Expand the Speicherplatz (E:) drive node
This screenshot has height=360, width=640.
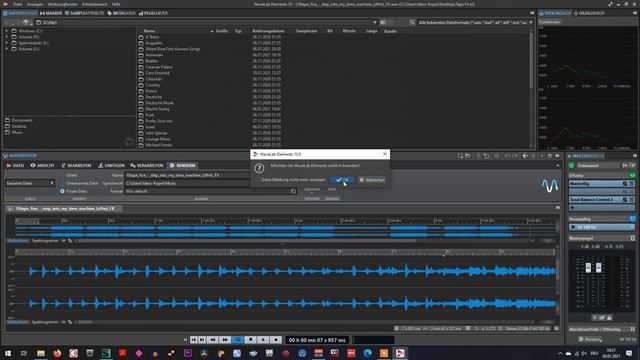pos(7,42)
